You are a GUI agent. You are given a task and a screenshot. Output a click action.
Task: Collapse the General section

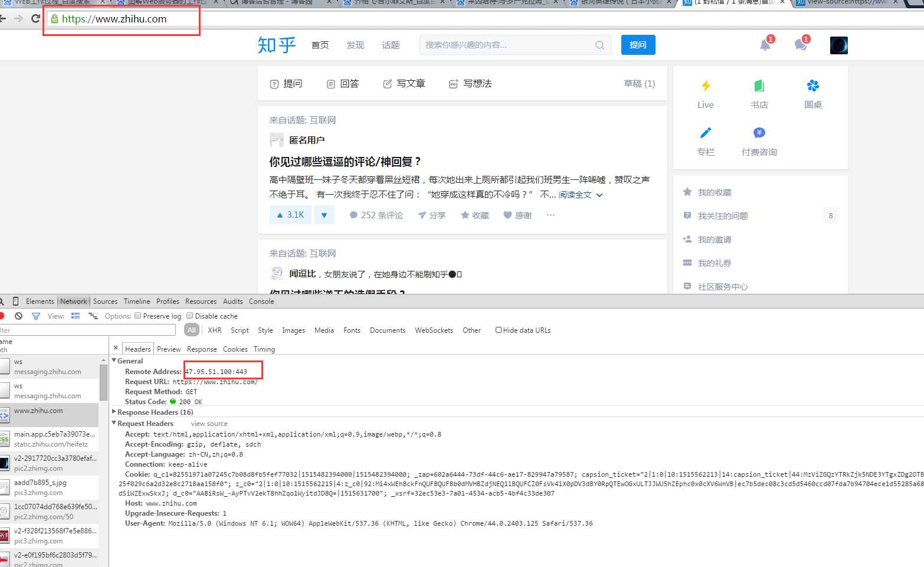coord(114,360)
